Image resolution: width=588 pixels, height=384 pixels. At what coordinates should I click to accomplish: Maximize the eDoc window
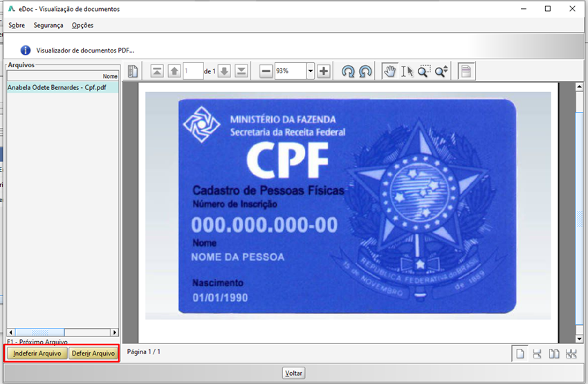548,8
